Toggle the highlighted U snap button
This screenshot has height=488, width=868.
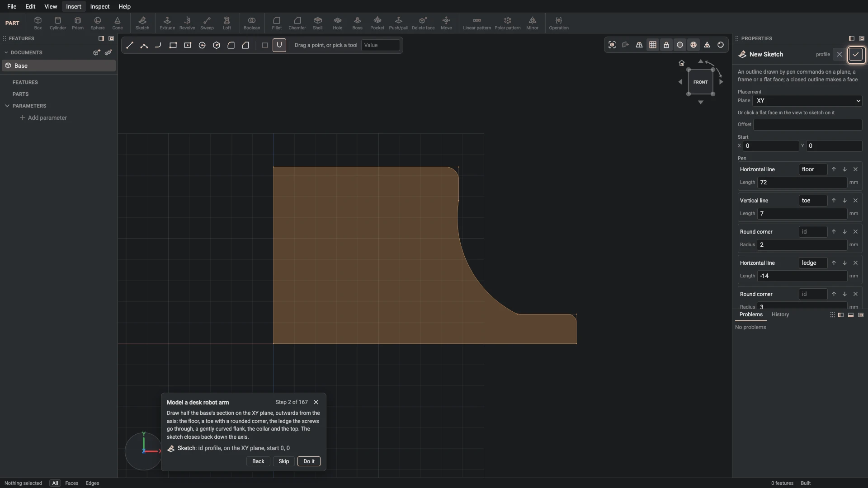pyautogui.click(x=279, y=45)
